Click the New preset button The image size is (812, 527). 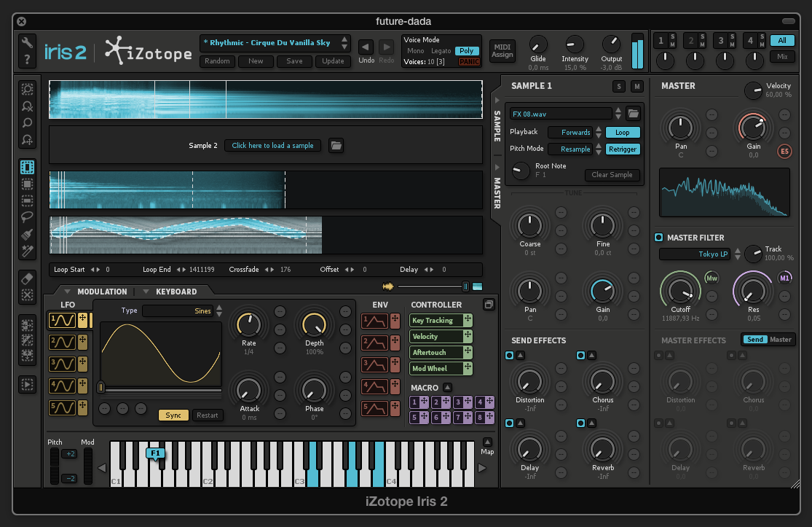tap(256, 61)
